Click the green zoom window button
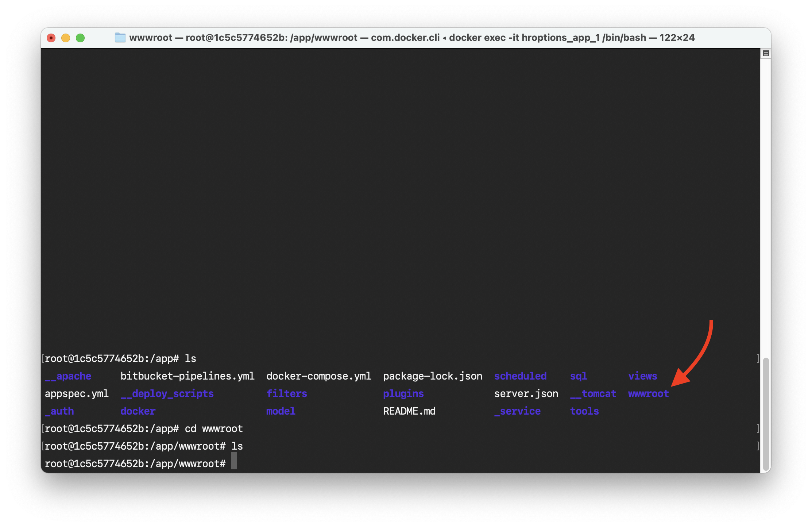Screen dimensions: 812x527 [80, 38]
